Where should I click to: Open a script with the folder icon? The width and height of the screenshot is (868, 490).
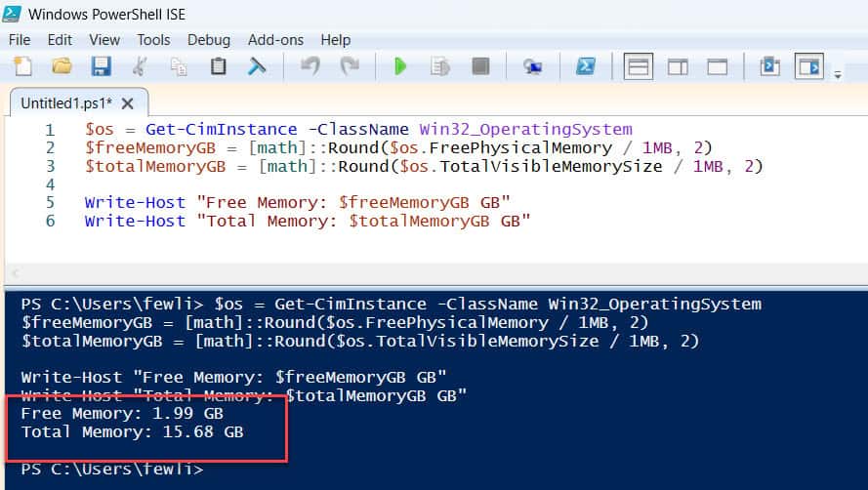click(62, 66)
